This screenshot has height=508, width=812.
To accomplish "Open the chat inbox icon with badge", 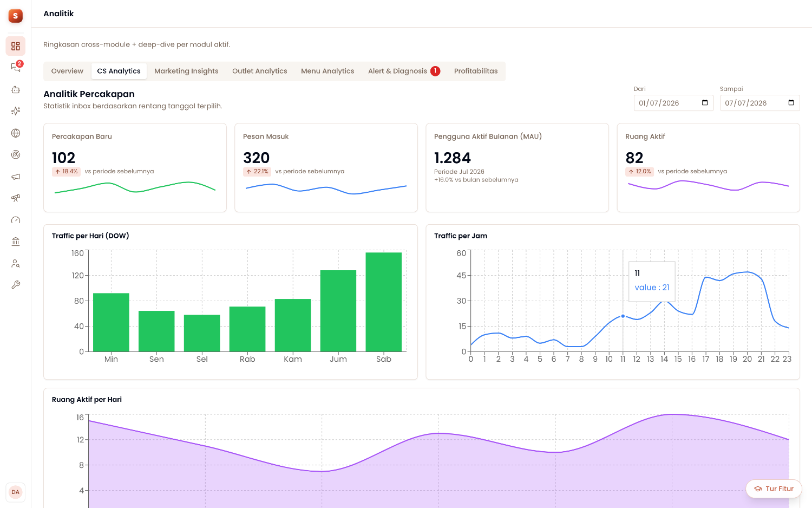I will [16, 67].
